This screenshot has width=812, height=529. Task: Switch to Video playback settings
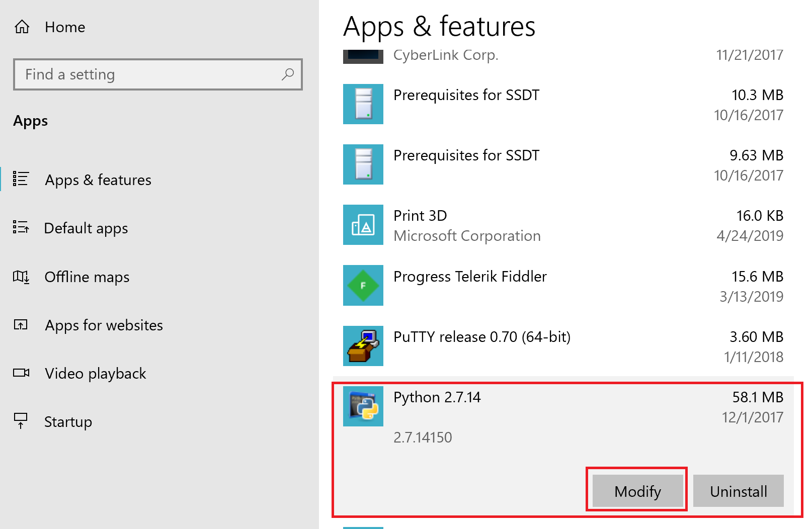pyautogui.click(x=96, y=374)
